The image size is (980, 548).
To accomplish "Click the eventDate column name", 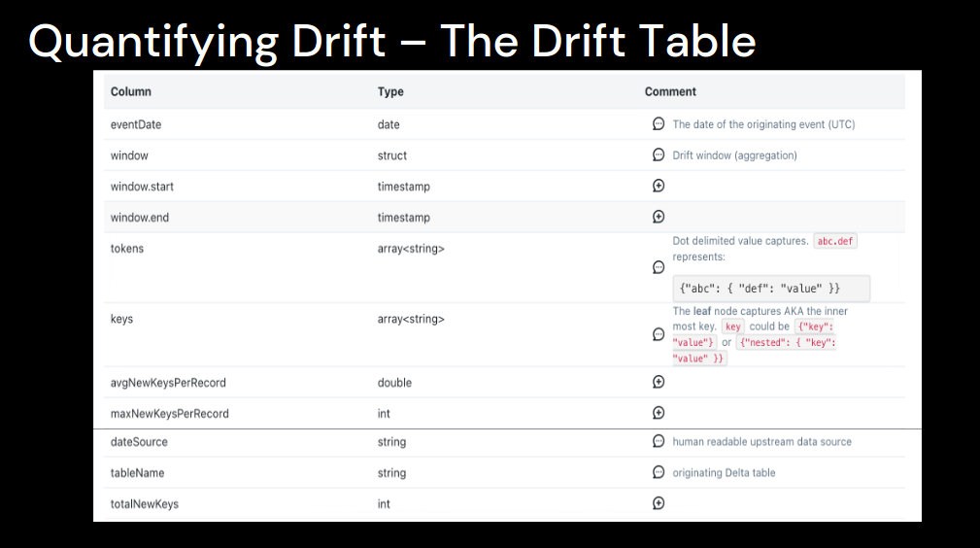I will click(x=136, y=124).
